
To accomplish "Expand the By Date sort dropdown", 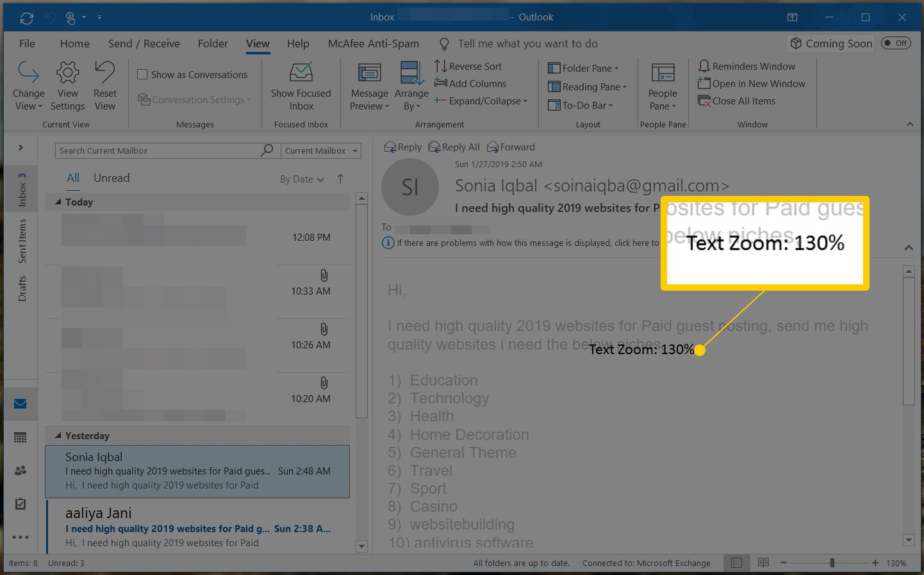I will (302, 179).
